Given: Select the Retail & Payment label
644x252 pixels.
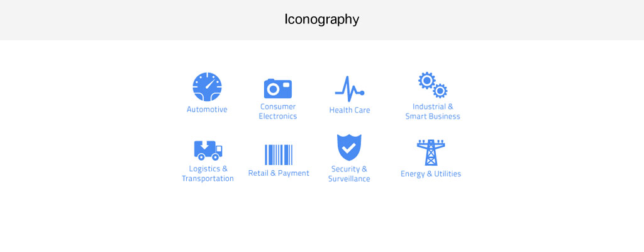Looking at the screenshot, I should tap(279, 173).
